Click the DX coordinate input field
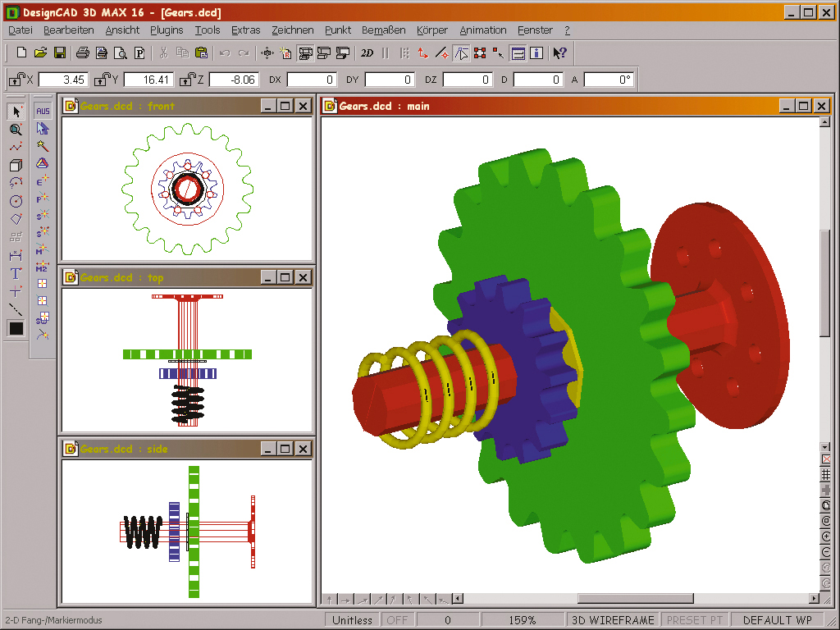840x630 pixels. (310, 80)
